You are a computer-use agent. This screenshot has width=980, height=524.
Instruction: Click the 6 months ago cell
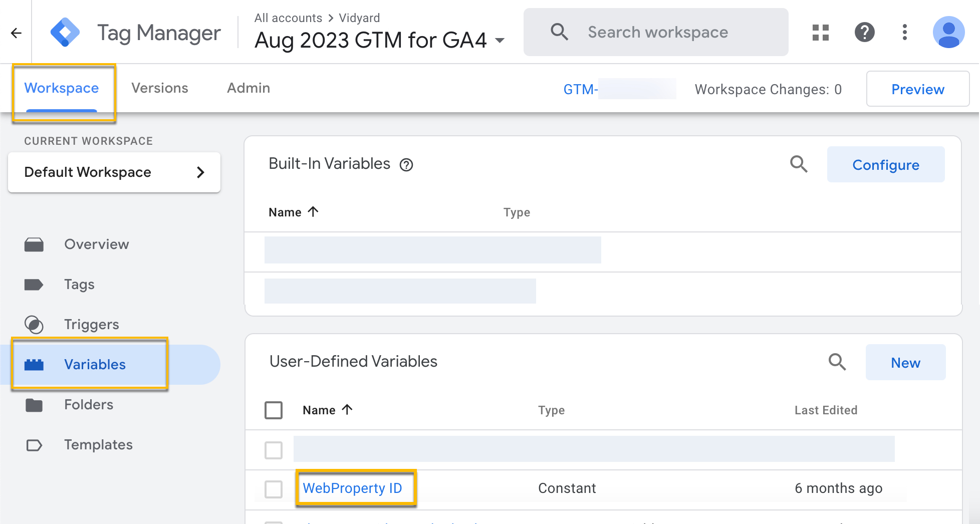(x=839, y=488)
